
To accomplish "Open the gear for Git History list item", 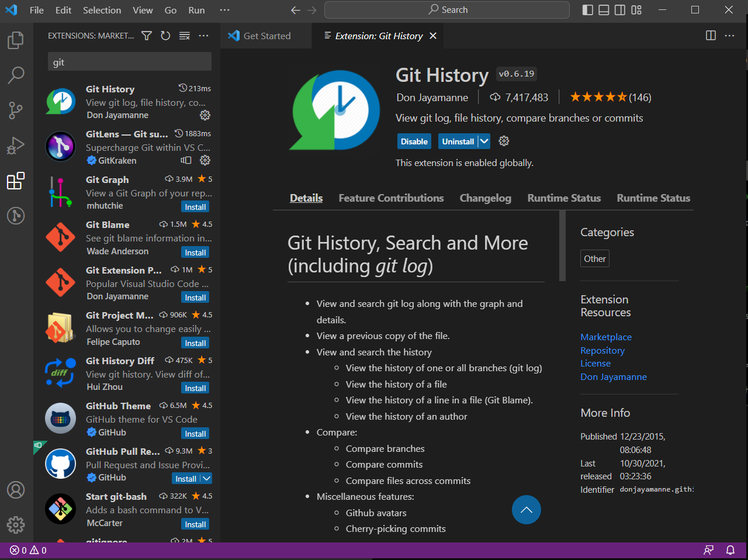I will point(205,115).
